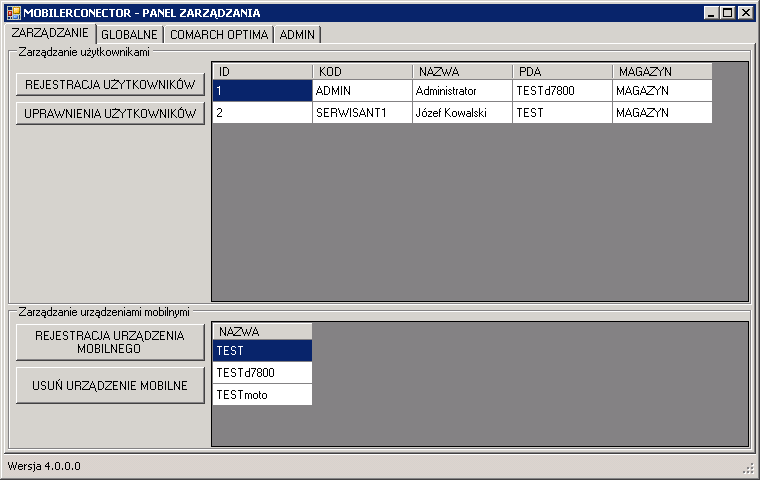The height and width of the screenshot is (480, 760).
Task: Select the TESTmoto device row
Action: pos(262,395)
